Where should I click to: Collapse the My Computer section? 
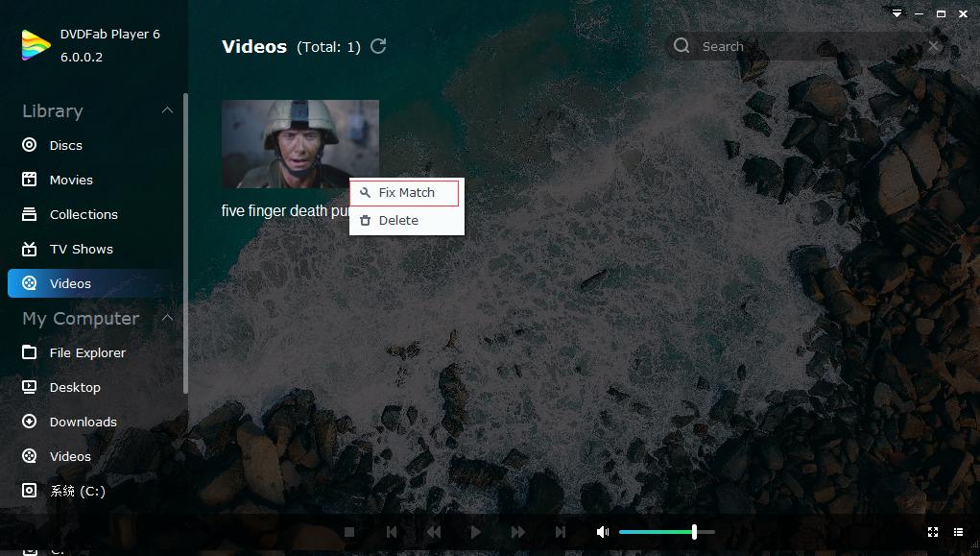click(x=167, y=318)
